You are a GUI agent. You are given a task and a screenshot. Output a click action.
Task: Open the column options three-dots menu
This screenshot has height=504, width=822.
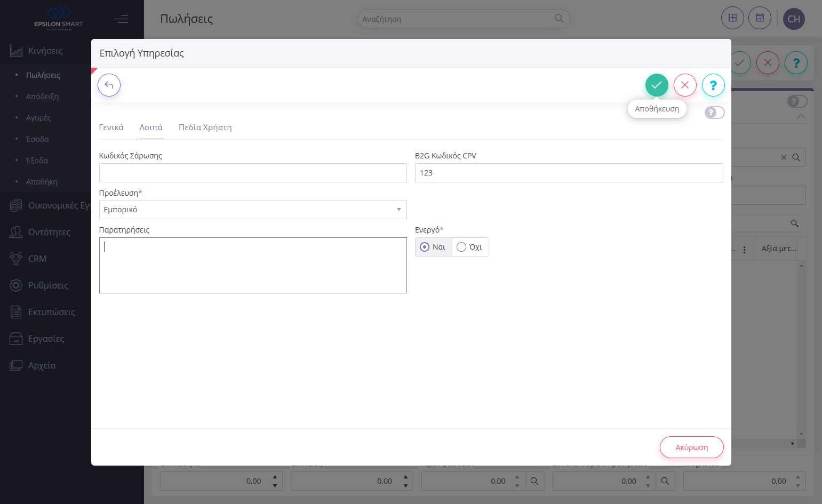click(x=744, y=249)
